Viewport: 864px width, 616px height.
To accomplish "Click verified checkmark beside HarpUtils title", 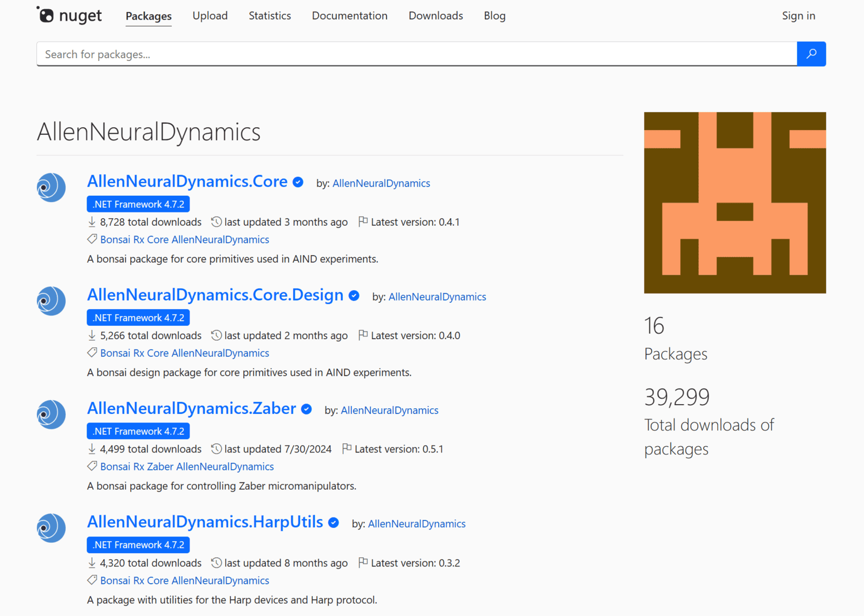I will click(334, 523).
